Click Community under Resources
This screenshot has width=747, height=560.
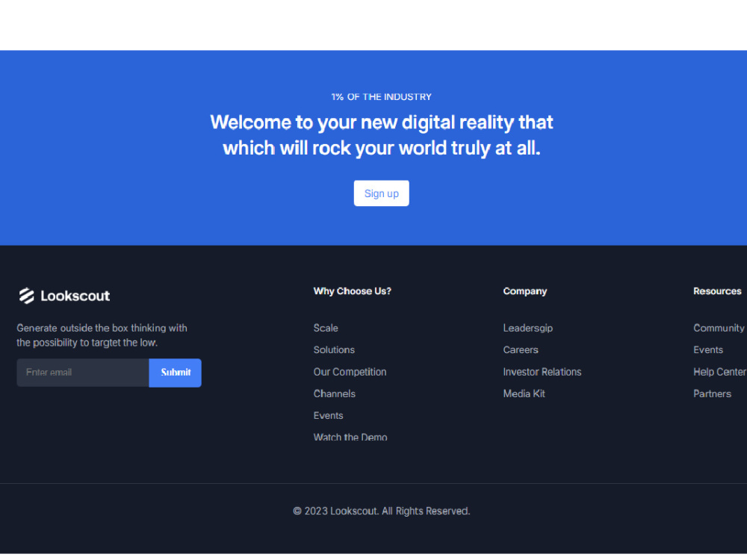[718, 328]
